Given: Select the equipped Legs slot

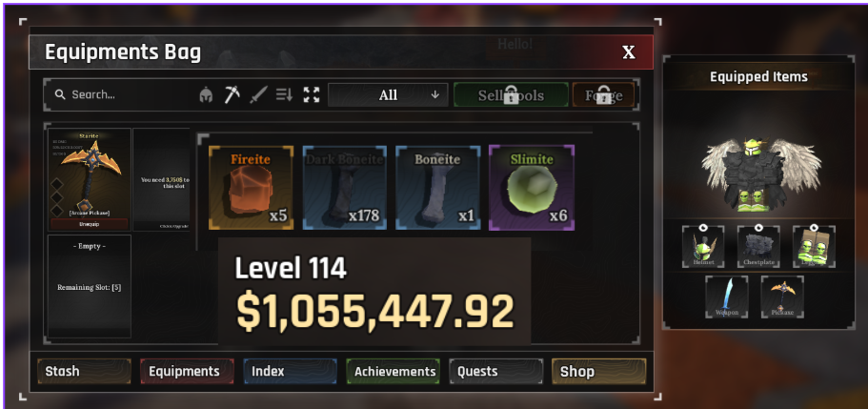Looking at the screenshot, I should click(x=814, y=247).
